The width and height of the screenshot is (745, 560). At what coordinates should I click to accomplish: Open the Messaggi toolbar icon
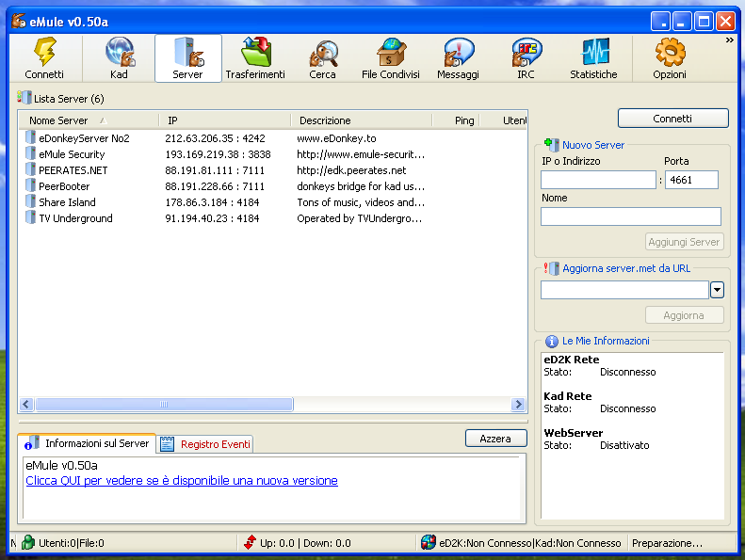click(458, 58)
